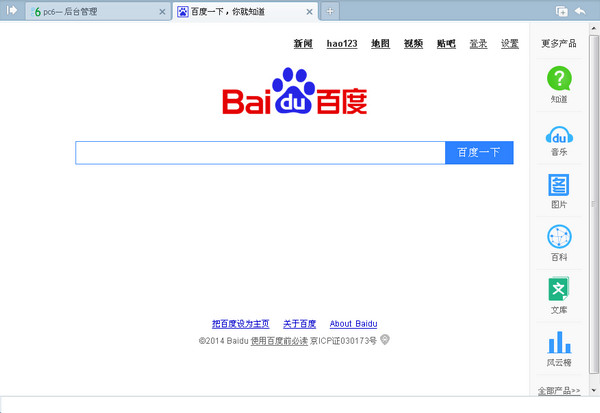Click the Baidu Music (音乐) icon
Screen dimensions: 600x413
pyautogui.click(x=559, y=134)
